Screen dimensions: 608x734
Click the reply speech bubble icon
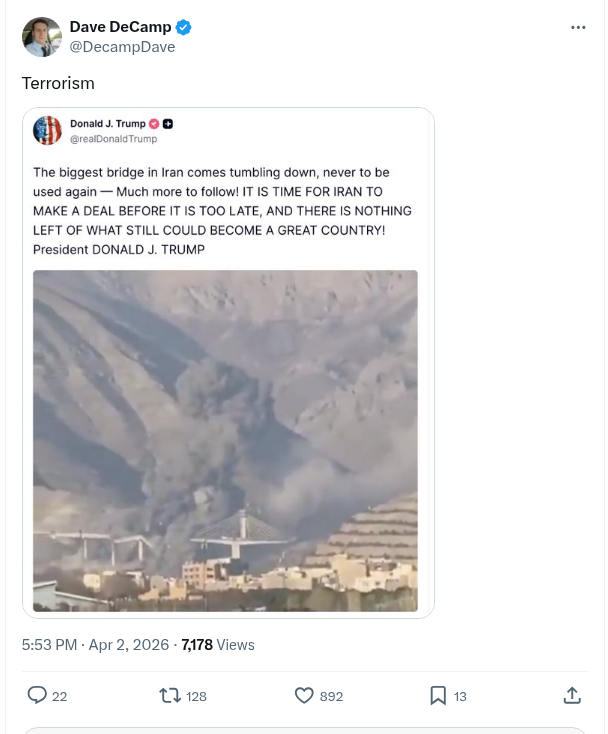tap(37, 695)
